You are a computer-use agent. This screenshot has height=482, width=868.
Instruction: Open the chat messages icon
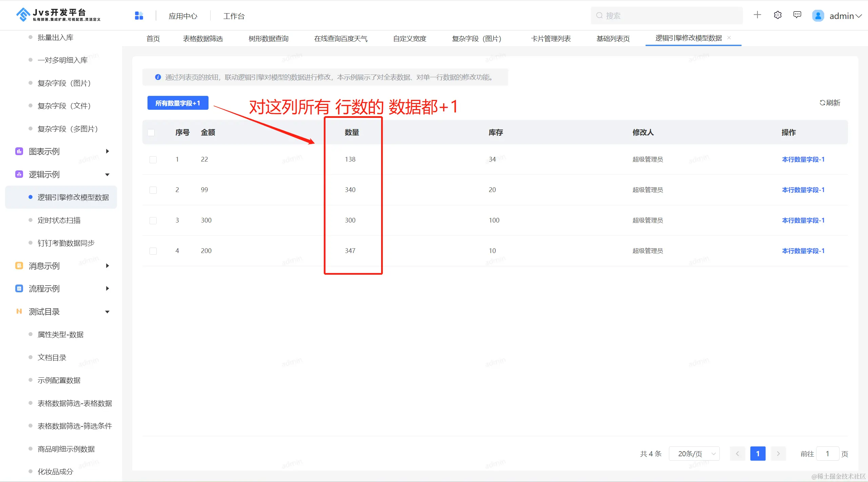point(797,15)
